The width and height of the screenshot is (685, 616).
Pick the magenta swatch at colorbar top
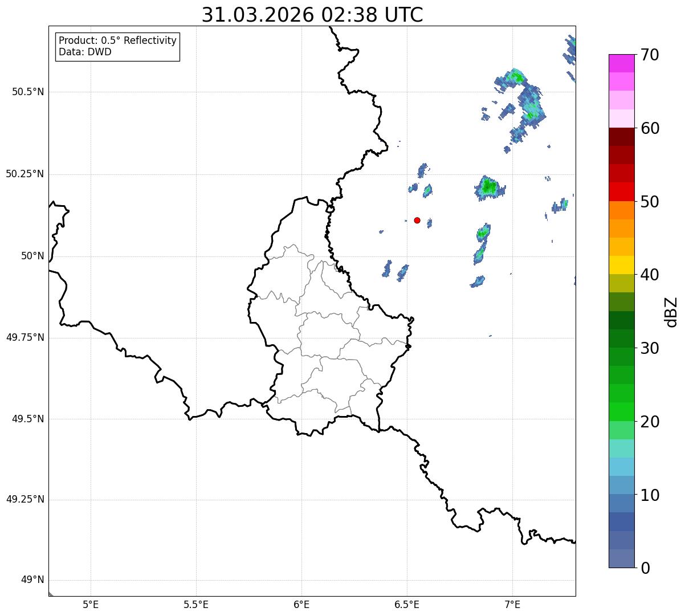[x=621, y=63]
